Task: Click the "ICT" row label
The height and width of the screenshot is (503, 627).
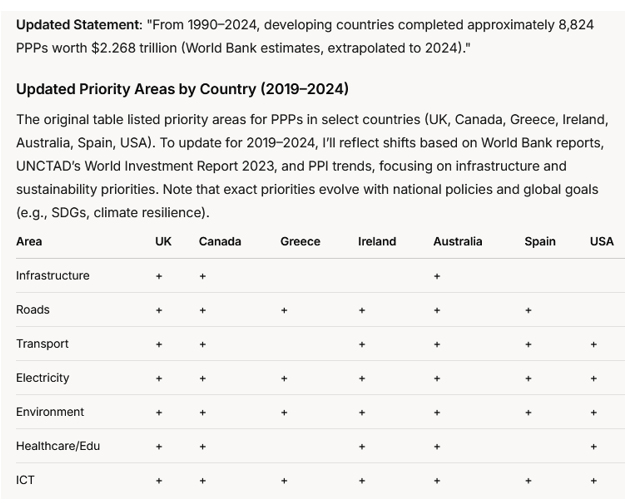Action: pyautogui.click(x=25, y=480)
